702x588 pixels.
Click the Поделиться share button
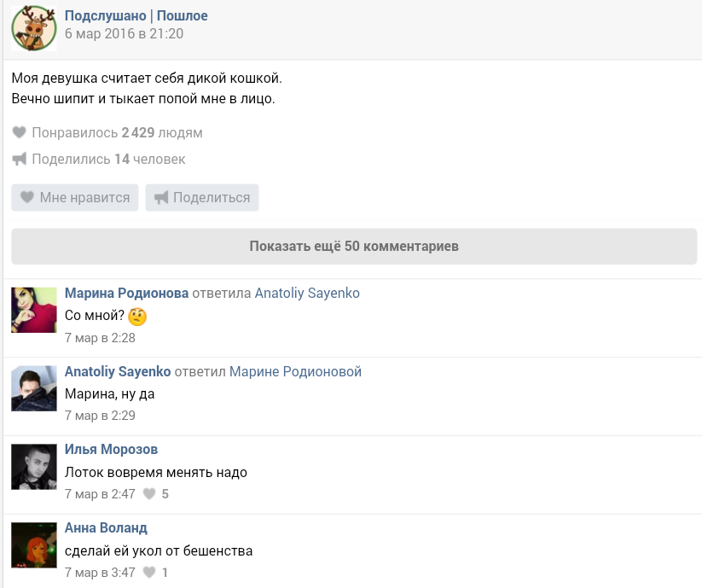(x=202, y=197)
